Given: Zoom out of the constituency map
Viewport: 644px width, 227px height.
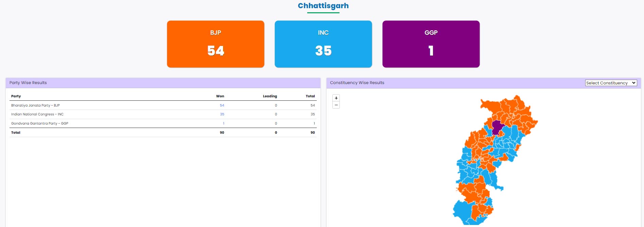Looking at the screenshot, I should (336, 105).
